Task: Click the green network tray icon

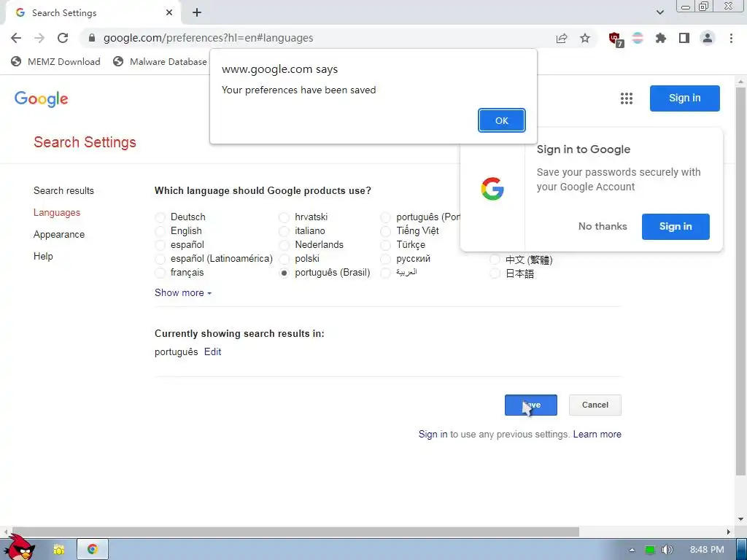Action: [x=650, y=550]
